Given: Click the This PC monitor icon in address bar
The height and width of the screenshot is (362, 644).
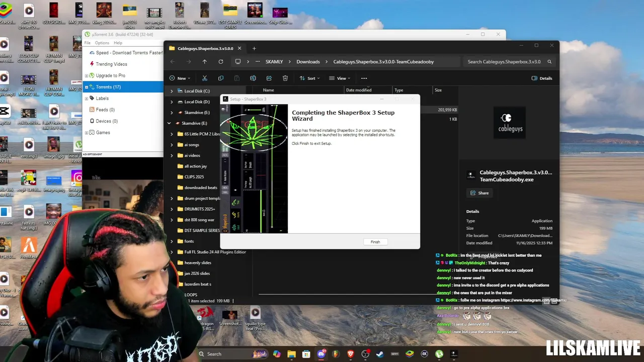Looking at the screenshot, I should pos(238,62).
